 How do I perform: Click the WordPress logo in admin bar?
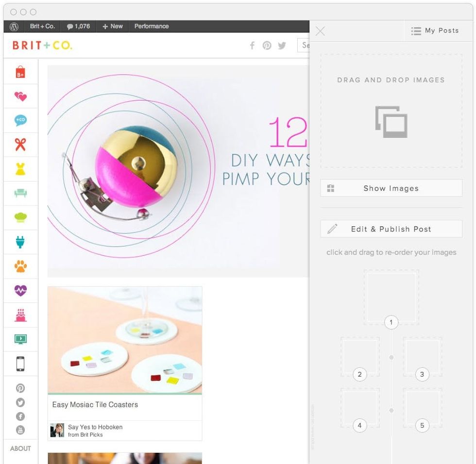14,26
